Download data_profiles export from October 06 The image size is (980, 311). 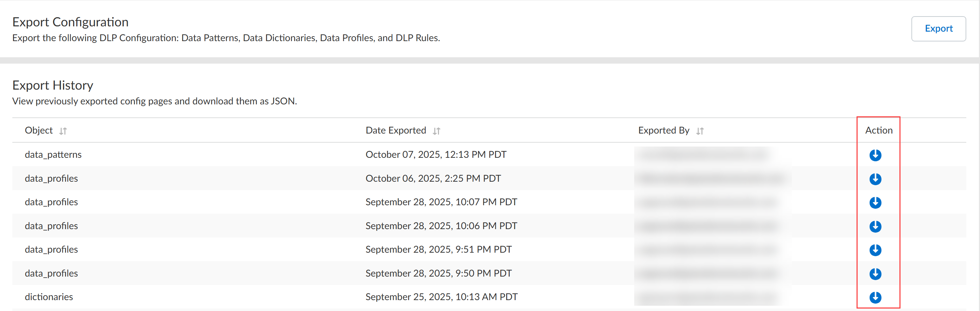click(x=875, y=179)
